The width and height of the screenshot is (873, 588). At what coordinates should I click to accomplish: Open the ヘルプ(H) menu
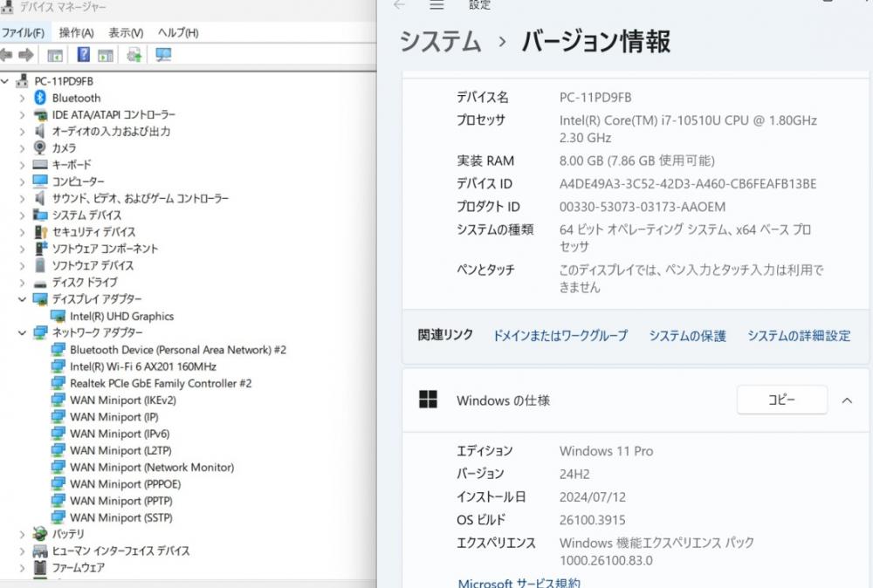(x=178, y=33)
